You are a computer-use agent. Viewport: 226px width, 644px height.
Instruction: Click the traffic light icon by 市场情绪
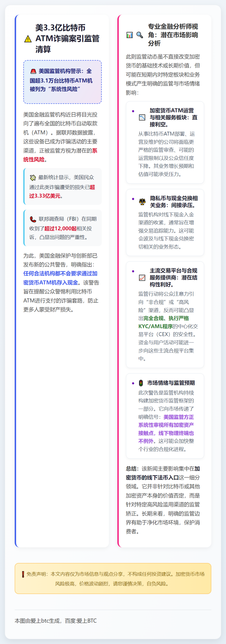[141, 383]
